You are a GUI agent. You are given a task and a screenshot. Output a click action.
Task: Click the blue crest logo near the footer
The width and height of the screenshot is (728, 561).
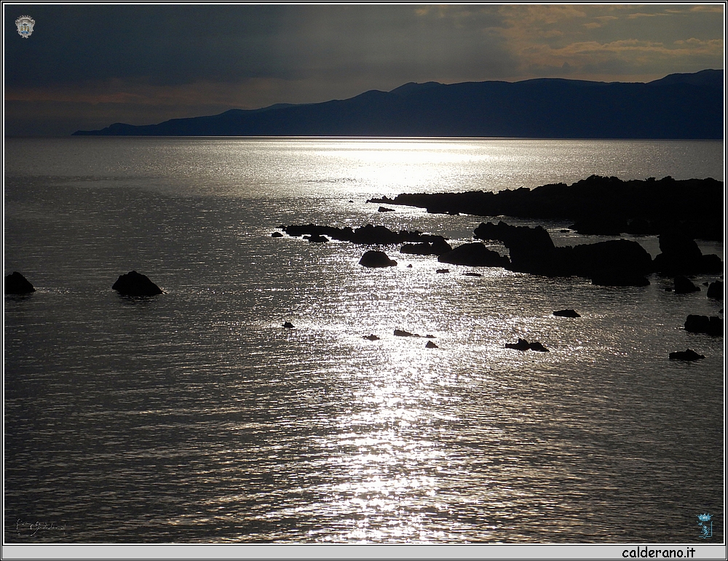point(705,525)
